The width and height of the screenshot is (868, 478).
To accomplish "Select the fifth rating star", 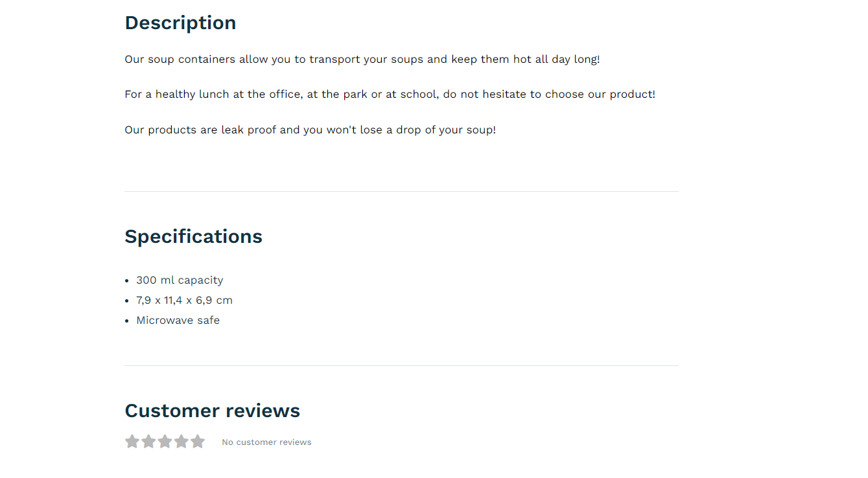I will click(x=197, y=442).
